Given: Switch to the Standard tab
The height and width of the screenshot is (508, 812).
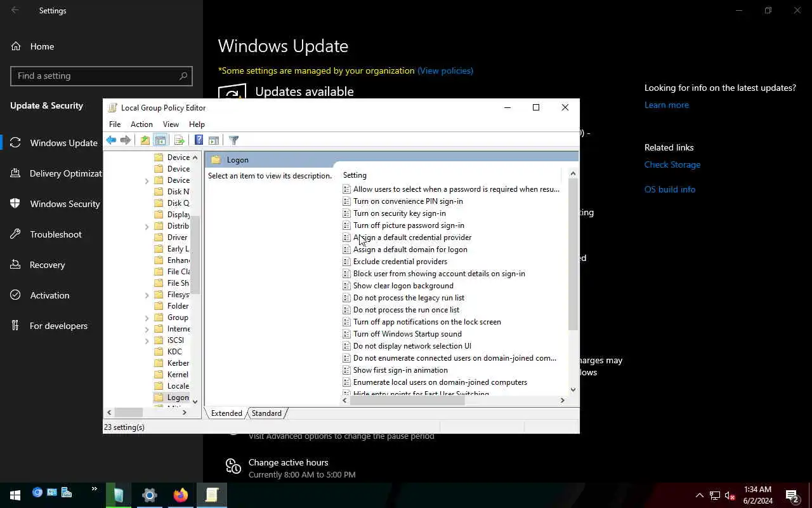Looking at the screenshot, I should click(266, 413).
